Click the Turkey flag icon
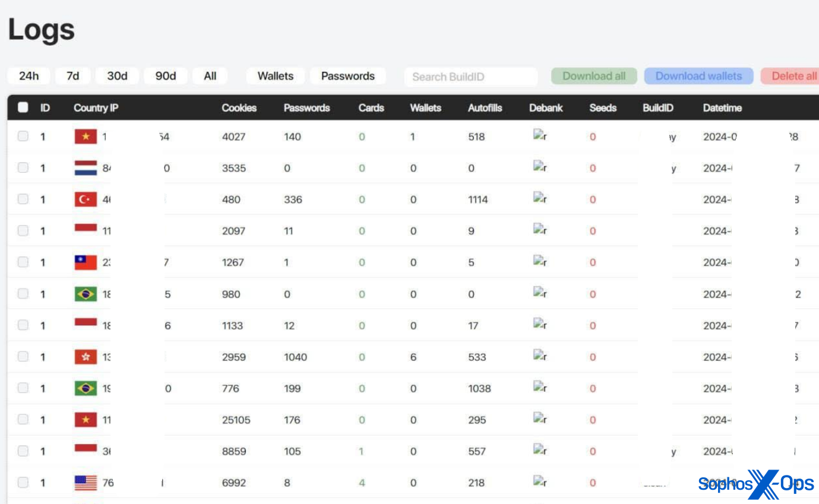This screenshot has width=819, height=504. [x=86, y=199]
